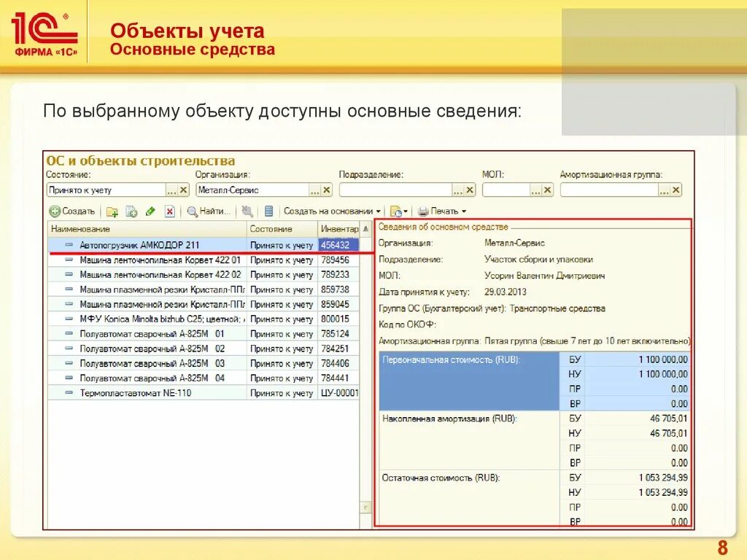The image size is (747, 560).
Task: Click the 1С firm logo
Action: pyautogui.click(x=44, y=34)
